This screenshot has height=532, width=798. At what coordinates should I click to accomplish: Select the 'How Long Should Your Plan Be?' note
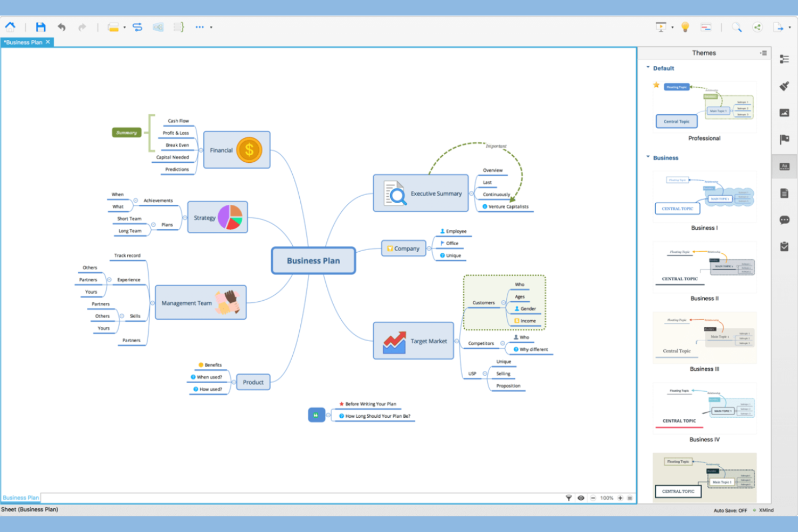pyautogui.click(x=375, y=416)
